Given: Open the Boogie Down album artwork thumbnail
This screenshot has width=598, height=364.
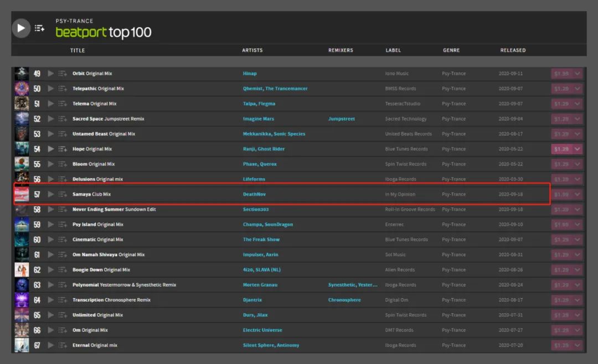Looking at the screenshot, I should (x=22, y=270).
